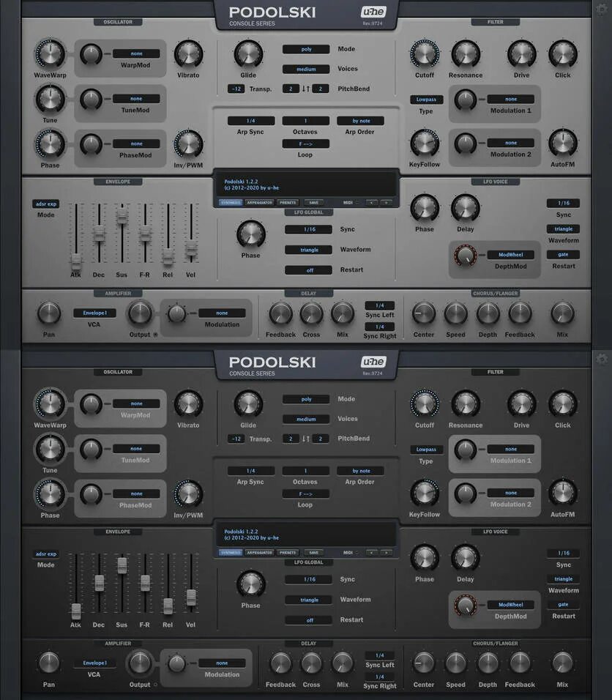612x700 pixels.
Task: Click the u-he logo on the light-skin Podolski
Action: [x=373, y=12]
